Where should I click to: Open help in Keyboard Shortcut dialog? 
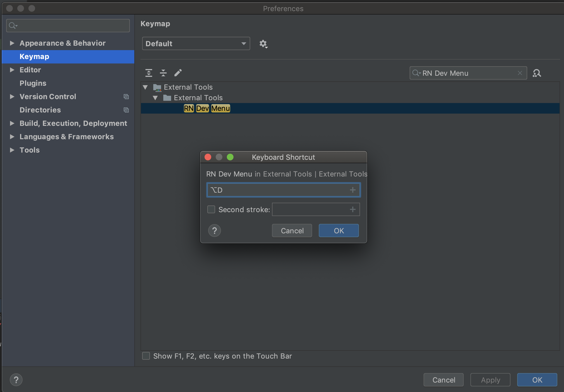pyautogui.click(x=215, y=231)
